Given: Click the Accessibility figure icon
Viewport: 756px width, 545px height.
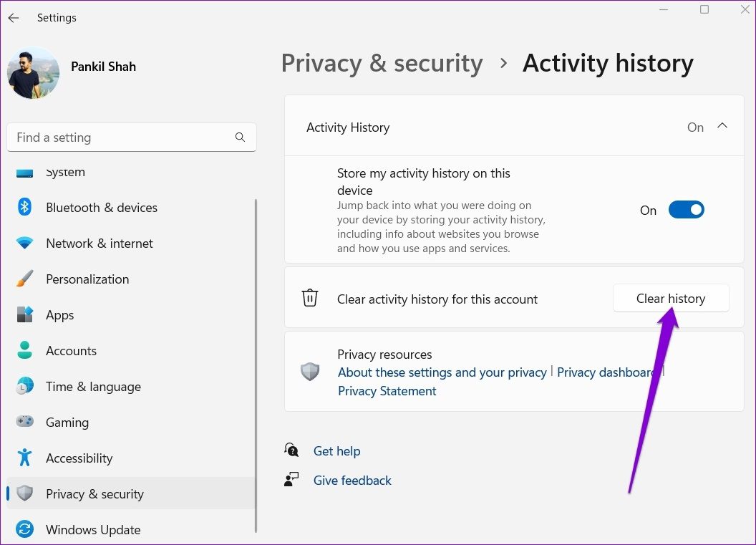Looking at the screenshot, I should tap(25, 458).
